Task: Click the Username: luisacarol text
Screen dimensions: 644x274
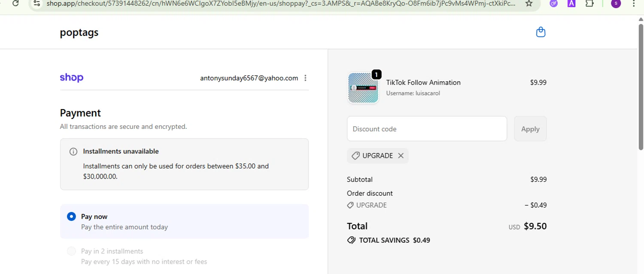Action: pos(413,93)
